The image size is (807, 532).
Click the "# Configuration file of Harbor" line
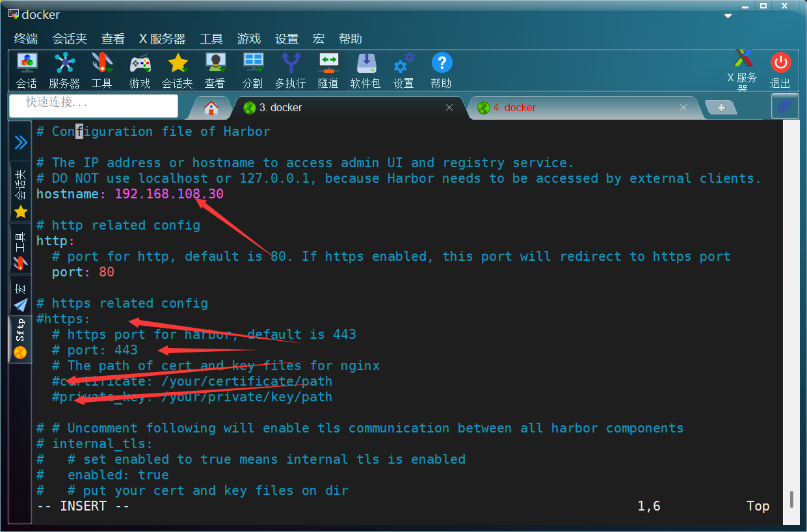coord(153,131)
